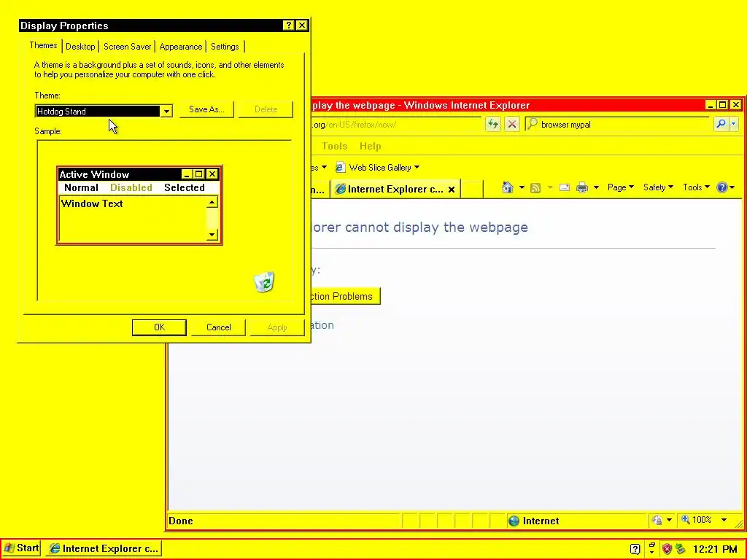
Task: Click the Recycle Bin icon in sample preview
Action: (264, 282)
